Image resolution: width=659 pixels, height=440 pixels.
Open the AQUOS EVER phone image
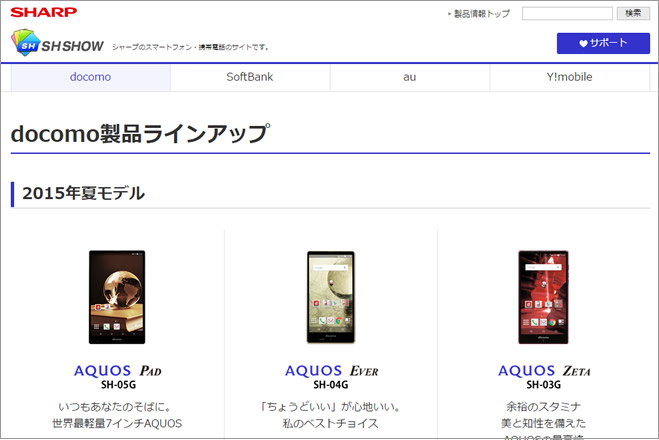point(331,297)
